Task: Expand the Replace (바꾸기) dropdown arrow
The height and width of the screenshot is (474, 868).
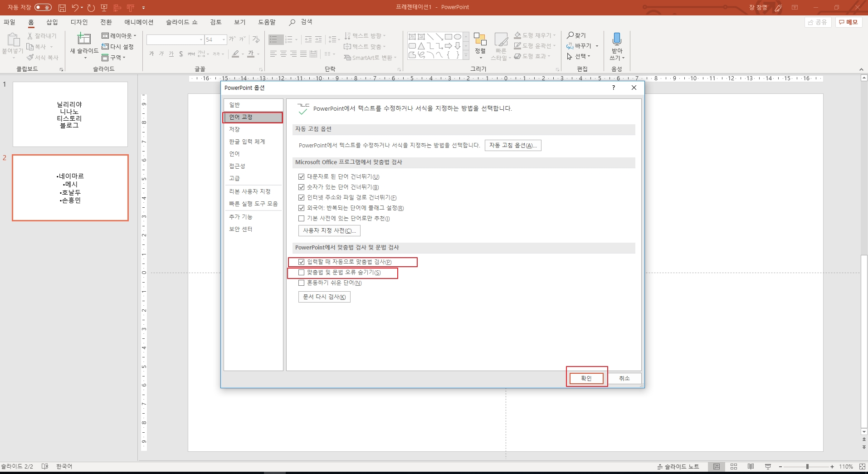Action: click(x=597, y=46)
